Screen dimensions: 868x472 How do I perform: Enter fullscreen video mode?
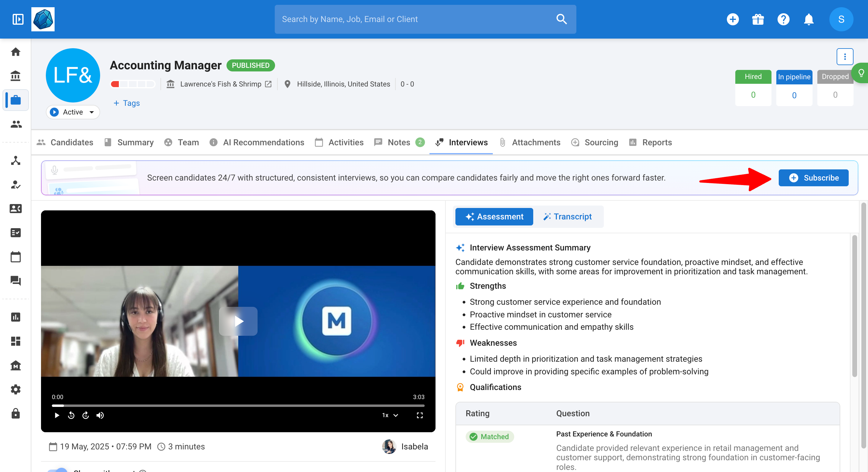[x=420, y=415]
